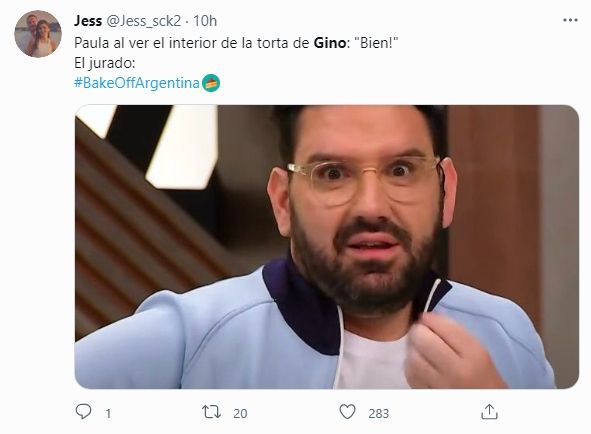Click the retweet arrows icon
Screen dimensions: 591x434
click(211, 412)
